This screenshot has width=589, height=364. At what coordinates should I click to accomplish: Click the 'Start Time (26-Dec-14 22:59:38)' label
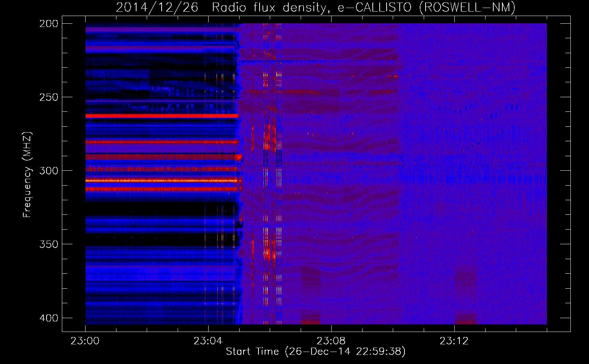(316, 352)
